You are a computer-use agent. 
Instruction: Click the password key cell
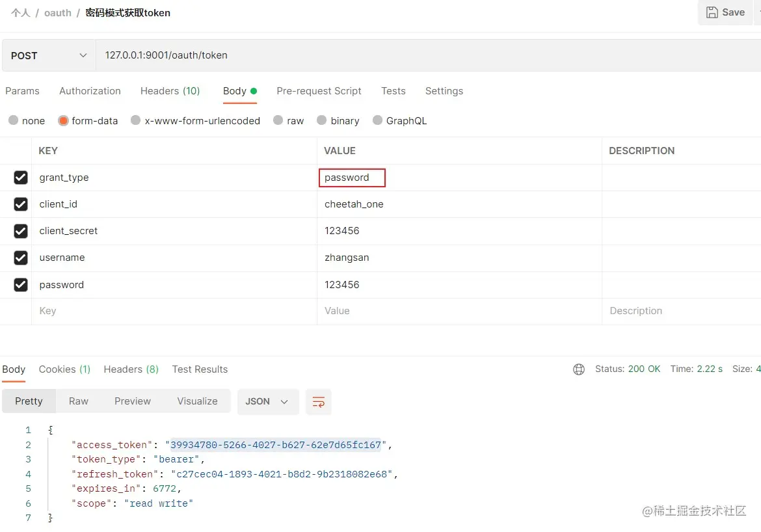174,285
